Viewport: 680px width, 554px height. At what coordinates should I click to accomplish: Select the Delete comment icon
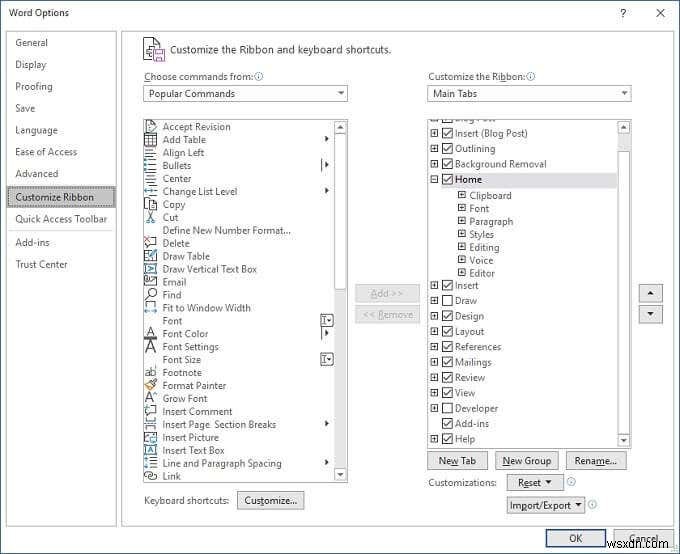click(x=150, y=243)
